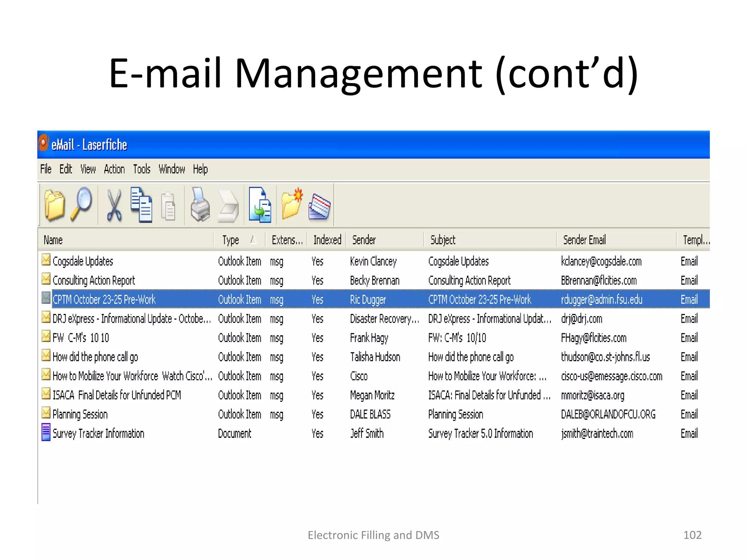
Task: Click the scanner icon
Action: pyautogui.click(x=228, y=206)
